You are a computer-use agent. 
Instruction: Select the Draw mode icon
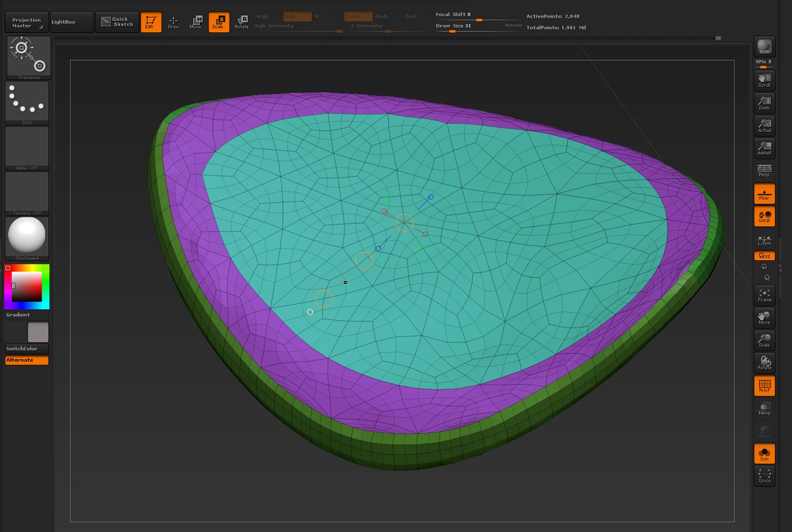coord(173,22)
